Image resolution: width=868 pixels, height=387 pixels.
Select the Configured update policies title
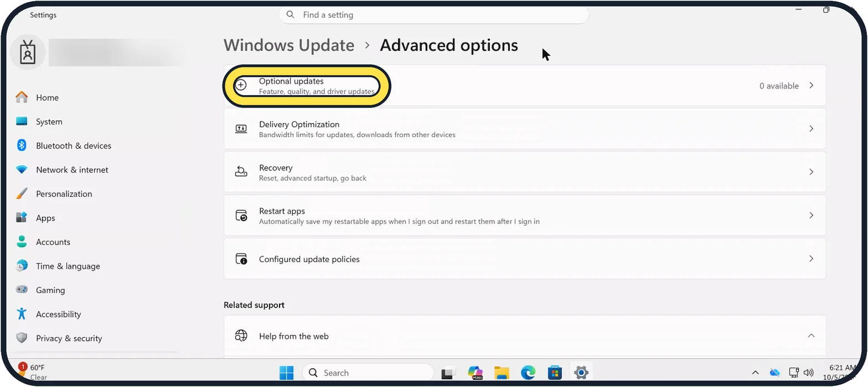pos(309,259)
